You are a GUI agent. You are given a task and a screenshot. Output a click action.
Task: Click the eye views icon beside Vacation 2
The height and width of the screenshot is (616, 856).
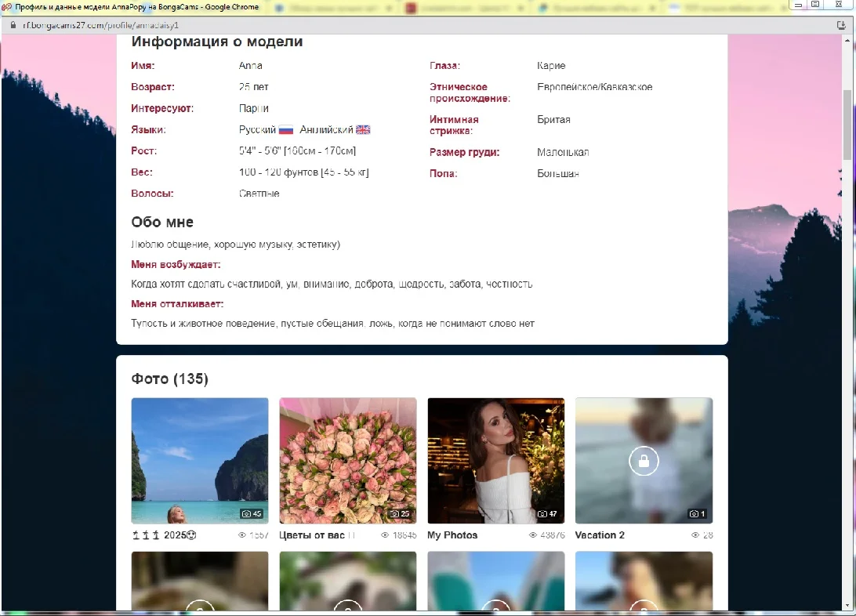pyautogui.click(x=695, y=535)
